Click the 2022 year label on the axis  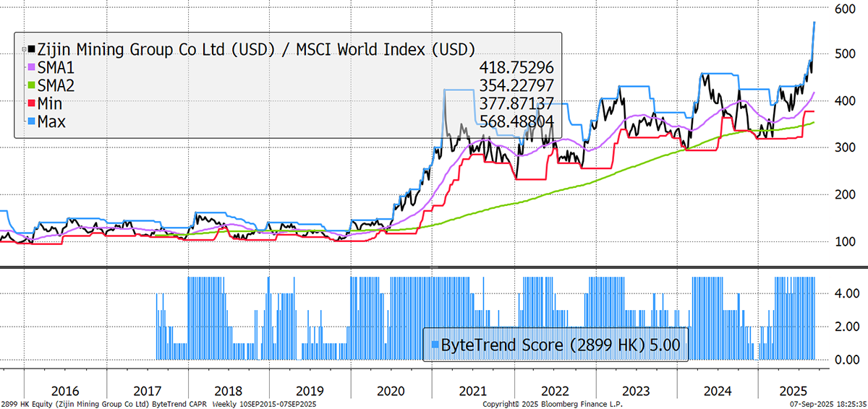(x=554, y=391)
